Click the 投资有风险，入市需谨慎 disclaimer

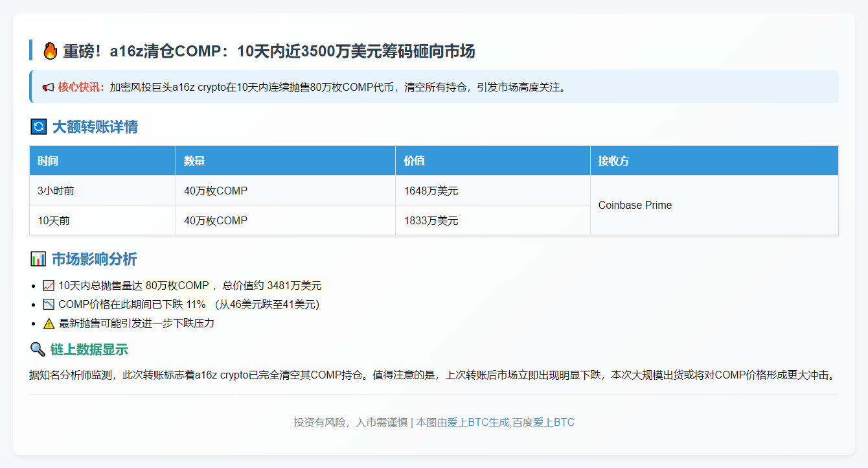(350, 422)
